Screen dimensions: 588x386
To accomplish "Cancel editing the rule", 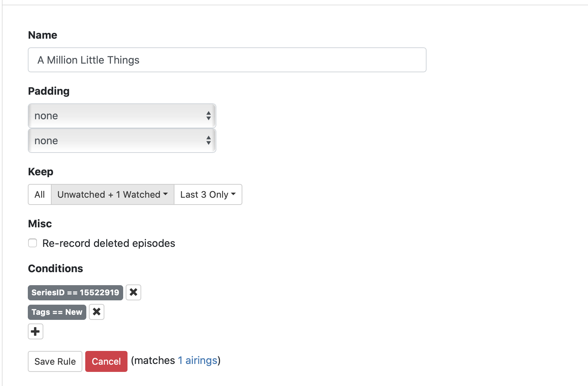I will pos(106,361).
